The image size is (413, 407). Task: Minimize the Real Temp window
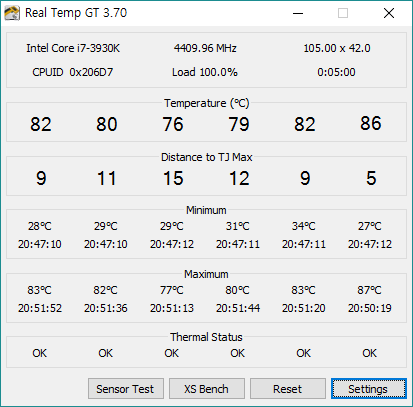pyautogui.click(x=298, y=13)
